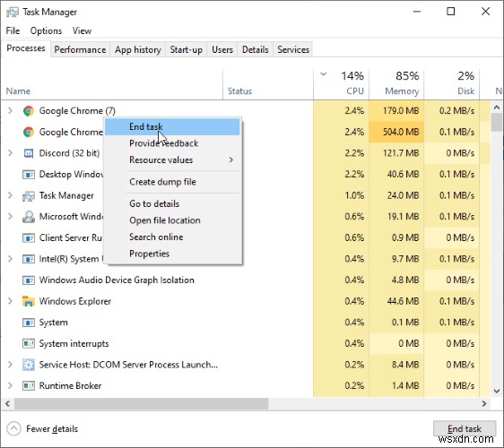Select the Windows Audio Device Graph Isolation row
Screen dimensions: 504x448
point(246,280)
